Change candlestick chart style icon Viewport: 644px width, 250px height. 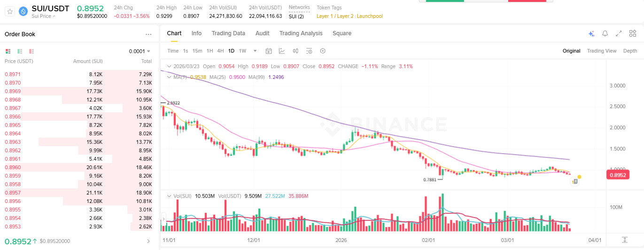[x=295, y=51]
